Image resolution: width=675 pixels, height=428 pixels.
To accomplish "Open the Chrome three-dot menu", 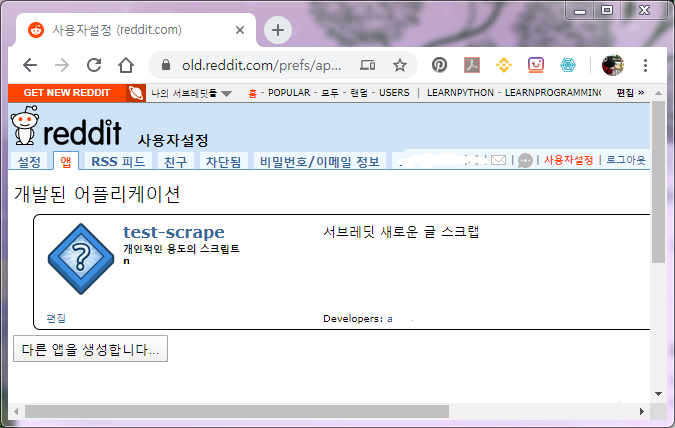I will pos(645,65).
